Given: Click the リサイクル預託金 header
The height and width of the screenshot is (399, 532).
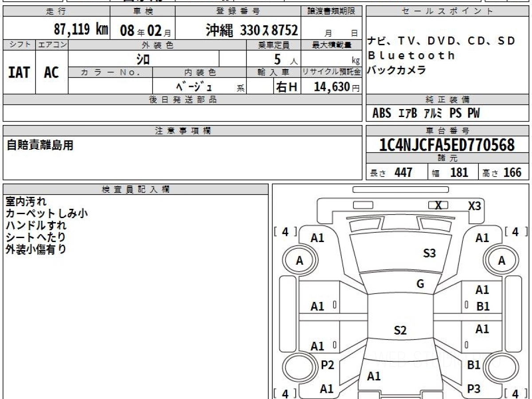Looking at the screenshot, I should (331, 72).
